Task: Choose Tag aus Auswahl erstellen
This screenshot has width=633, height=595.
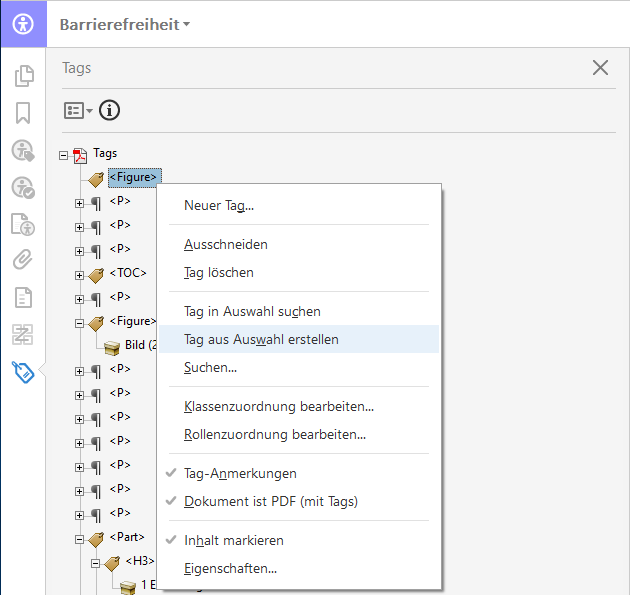Action: coord(261,340)
